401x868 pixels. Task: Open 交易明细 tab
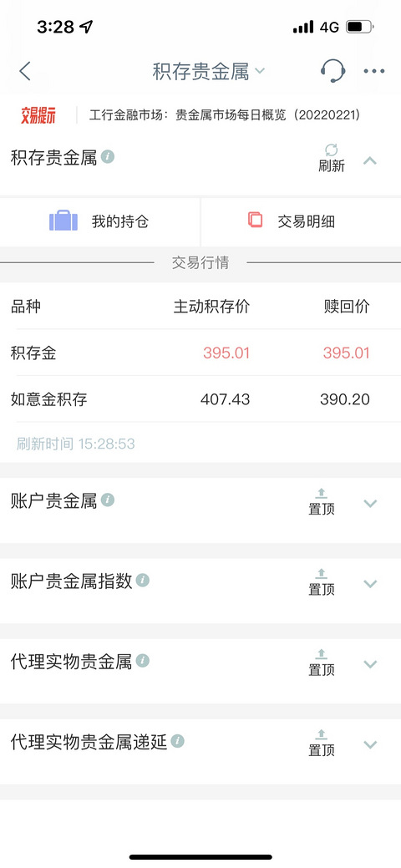pos(302,221)
